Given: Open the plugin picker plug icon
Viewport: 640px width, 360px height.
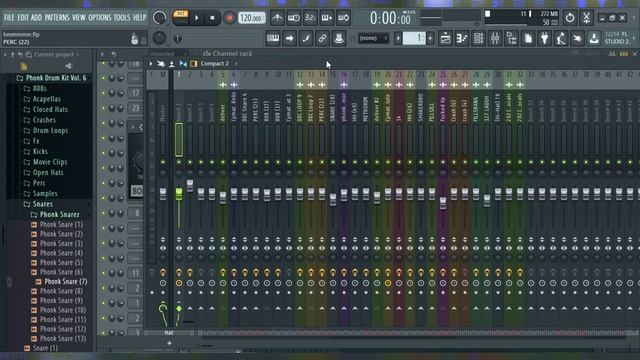Looking at the screenshot, I should point(544,38).
